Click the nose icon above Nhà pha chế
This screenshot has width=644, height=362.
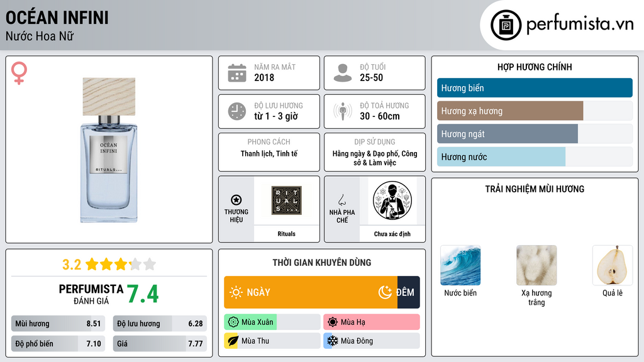point(341,200)
